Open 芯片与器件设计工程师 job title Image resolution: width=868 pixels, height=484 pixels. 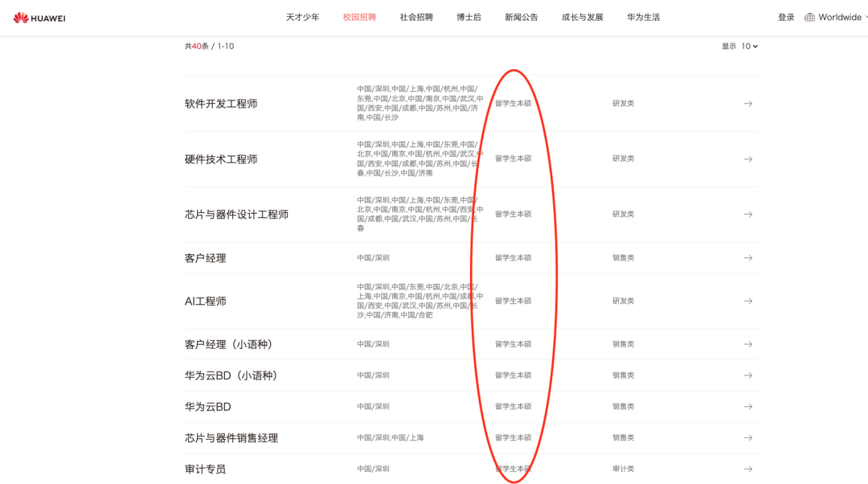(x=236, y=215)
